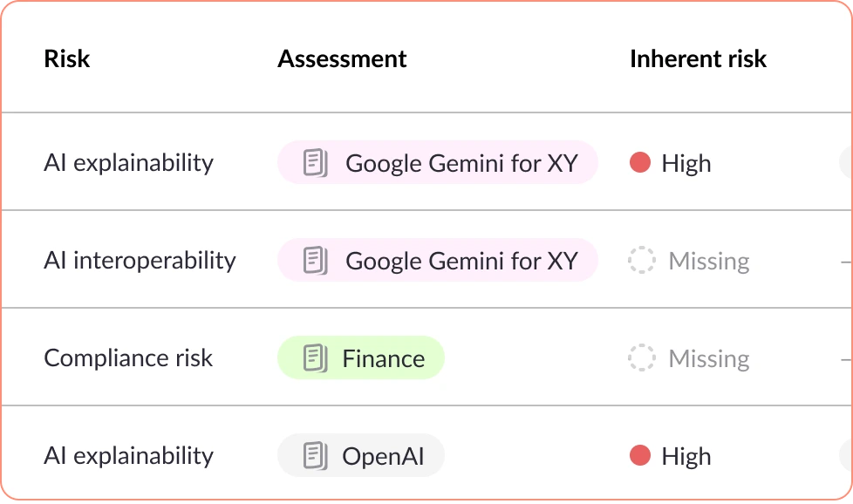Viewport: 853px width, 504px height.
Task: Select the Compliance risk row name
Action: coord(128,358)
